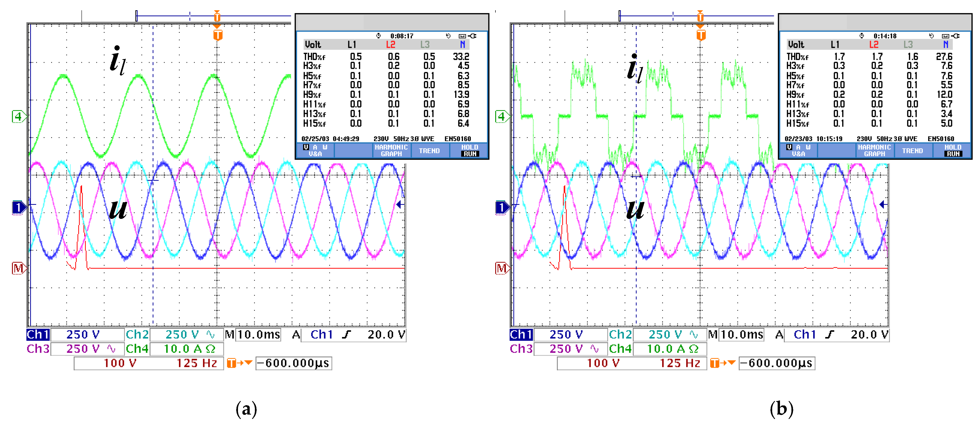
Task: Click the clock icon in right analyzer
Action: pyautogui.click(x=862, y=36)
